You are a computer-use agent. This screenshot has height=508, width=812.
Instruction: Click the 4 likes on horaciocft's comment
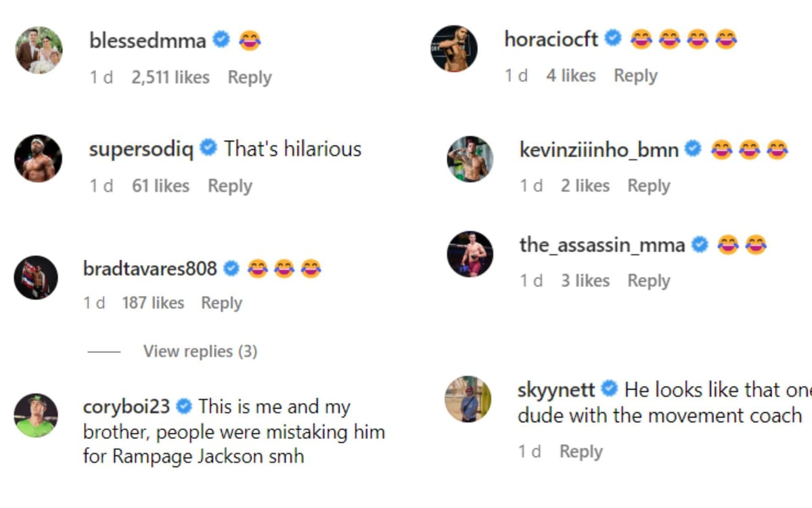[x=570, y=75]
